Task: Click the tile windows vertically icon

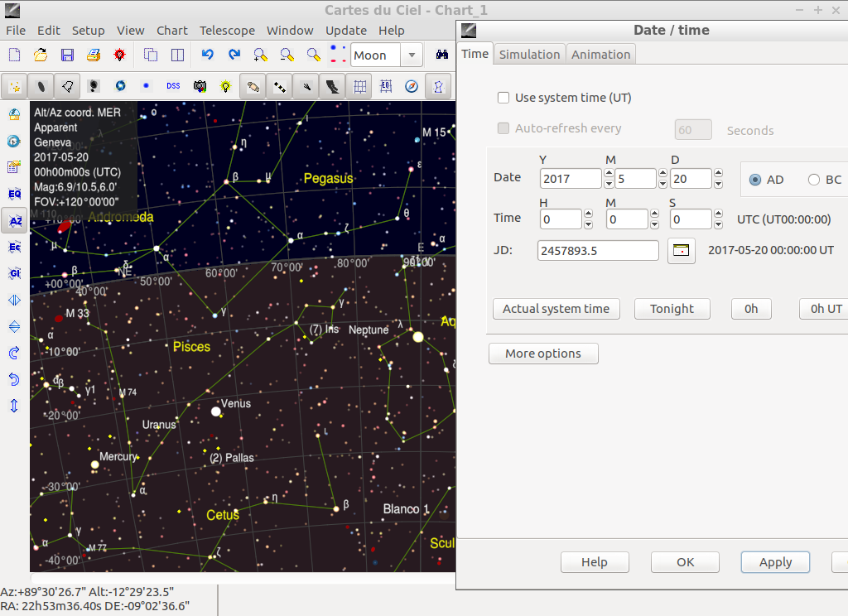Action: point(177,55)
